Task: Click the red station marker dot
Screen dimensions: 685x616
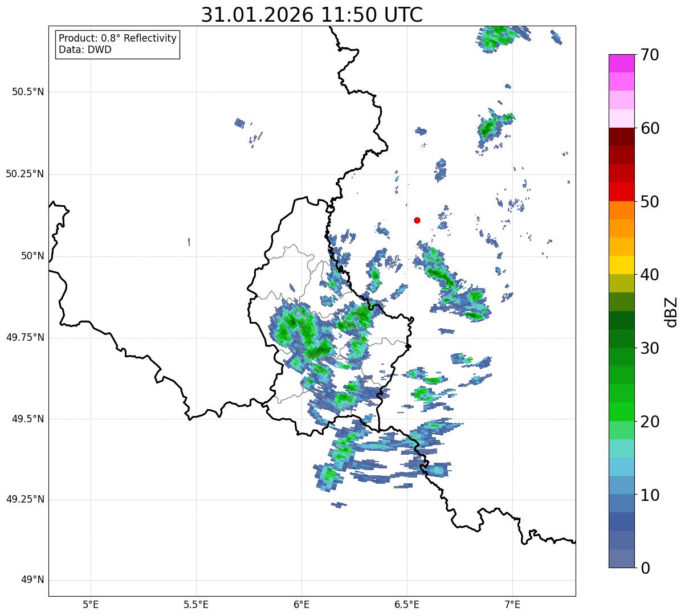Action: click(x=417, y=220)
